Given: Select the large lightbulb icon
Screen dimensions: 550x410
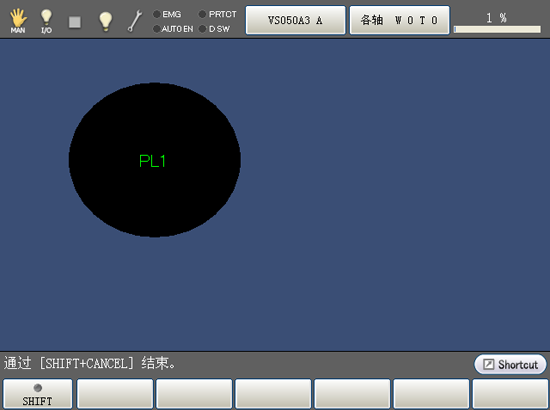Looking at the screenshot, I should pyautogui.click(x=105, y=21).
